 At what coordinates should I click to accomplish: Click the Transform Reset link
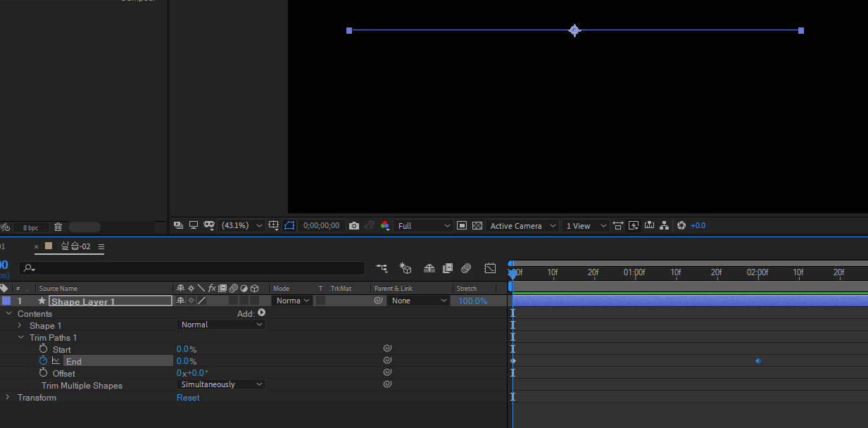[188, 398]
